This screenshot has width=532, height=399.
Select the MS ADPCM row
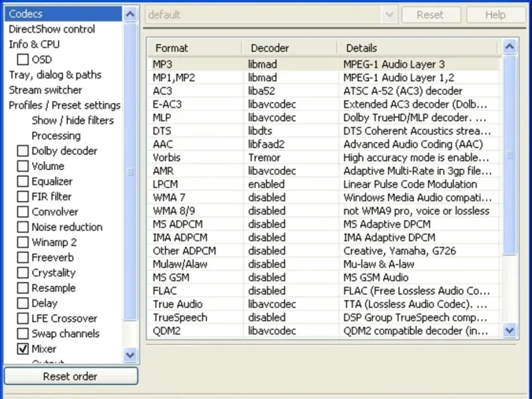click(324, 224)
